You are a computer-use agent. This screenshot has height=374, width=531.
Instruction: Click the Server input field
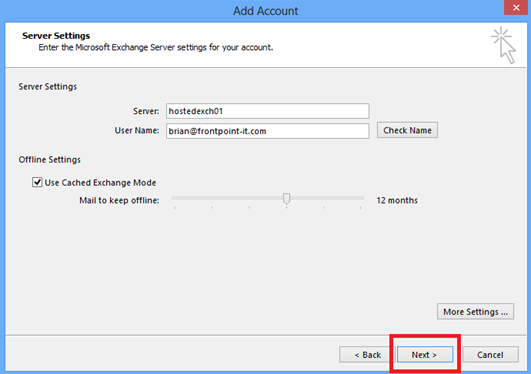(x=268, y=111)
